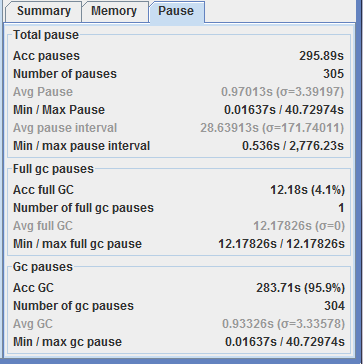The height and width of the screenshot is (364, 363).
Task: Click the Avg full GC value
Action: click(299, 226)
